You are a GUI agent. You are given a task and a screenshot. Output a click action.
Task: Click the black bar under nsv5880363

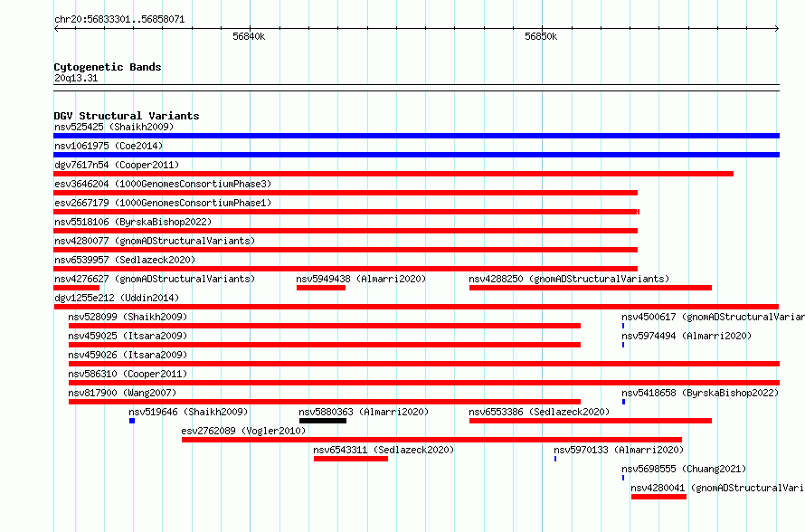click(323, 421)
